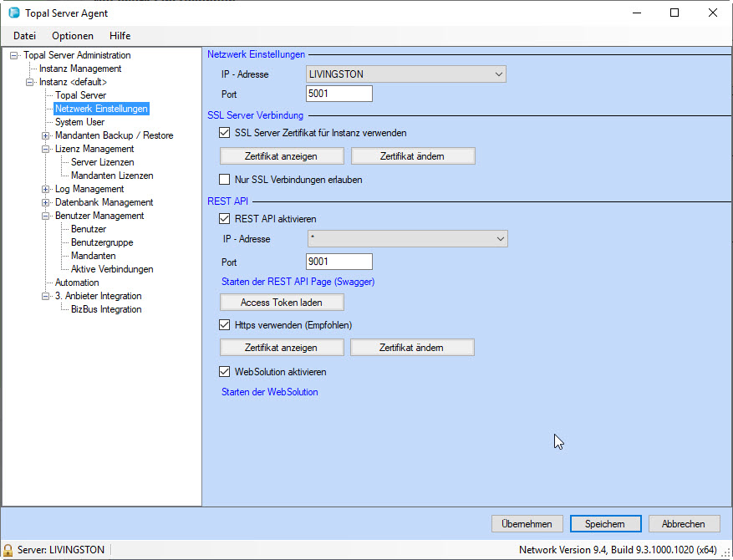Expand the Log Management node
This screenshot has height=560, width=733.
tap(46, 189)
